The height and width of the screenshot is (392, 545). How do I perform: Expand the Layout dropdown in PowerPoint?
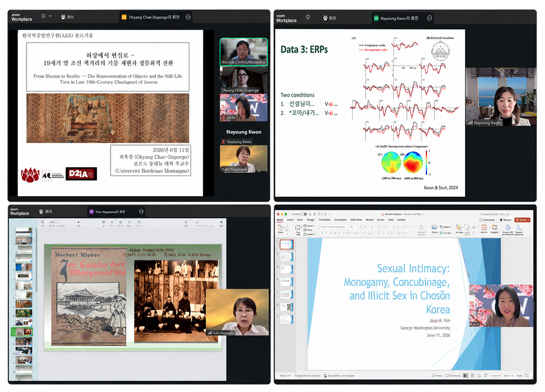click(x=309, y=226)
